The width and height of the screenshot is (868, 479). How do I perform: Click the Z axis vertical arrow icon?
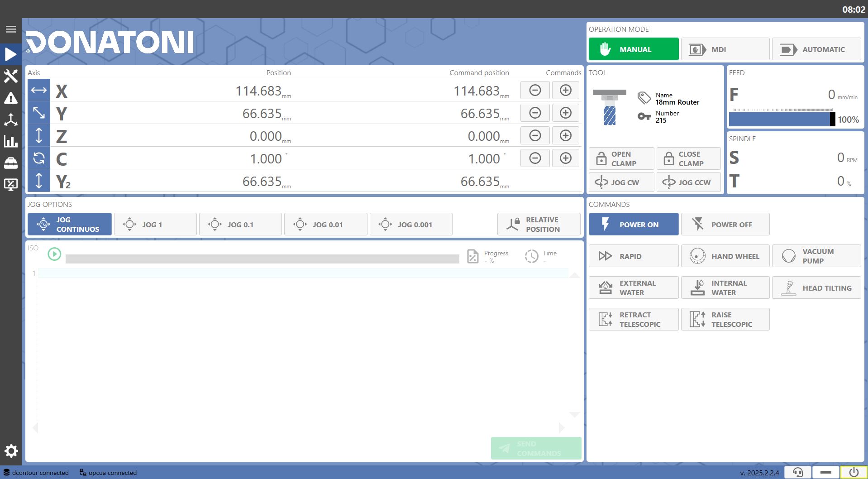pos(39,136)
